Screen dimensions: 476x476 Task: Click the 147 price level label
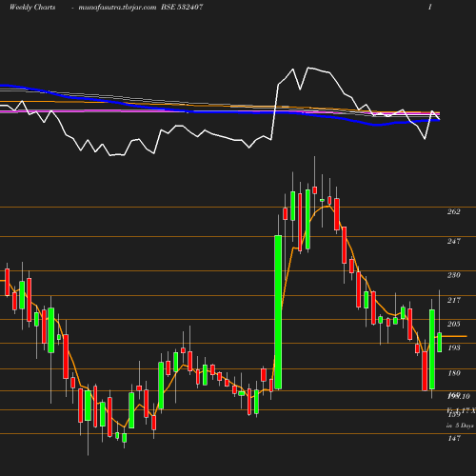coord(454,438)
